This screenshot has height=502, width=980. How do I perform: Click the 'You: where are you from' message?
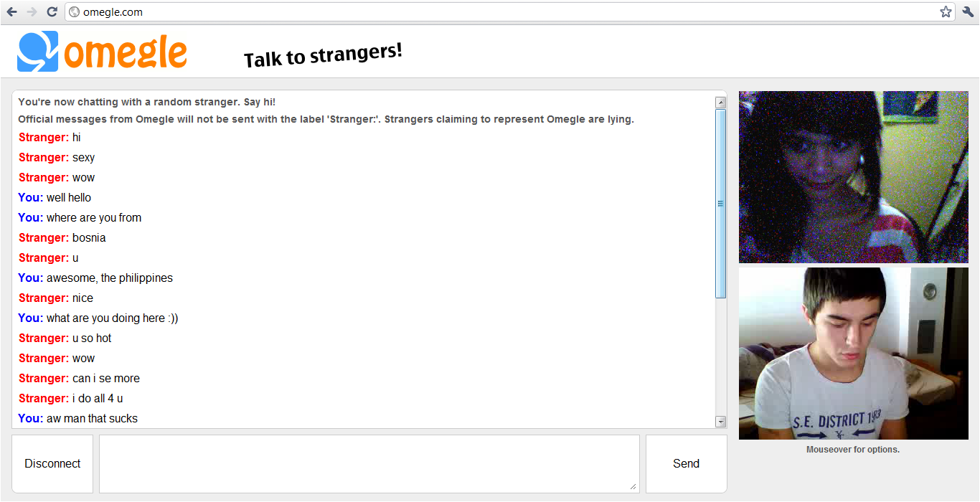[80, 218]
